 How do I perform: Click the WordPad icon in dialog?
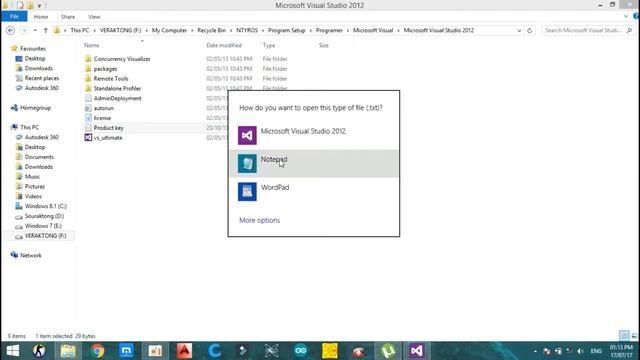tap(247, 191)
